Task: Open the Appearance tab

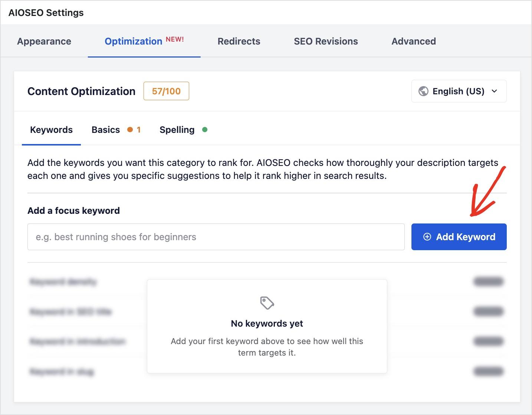Action: pyautogui.click(x=44, y=41)
